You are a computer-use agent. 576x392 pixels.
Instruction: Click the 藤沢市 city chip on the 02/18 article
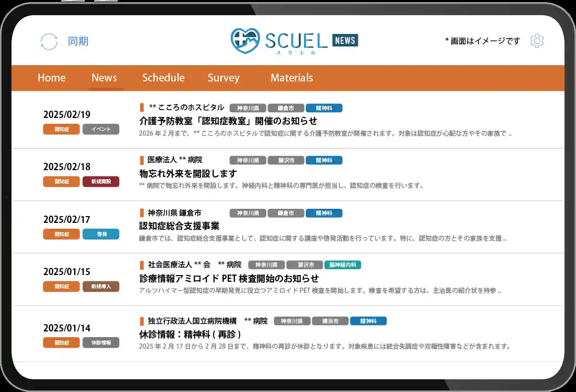click(x=286, y=160)
